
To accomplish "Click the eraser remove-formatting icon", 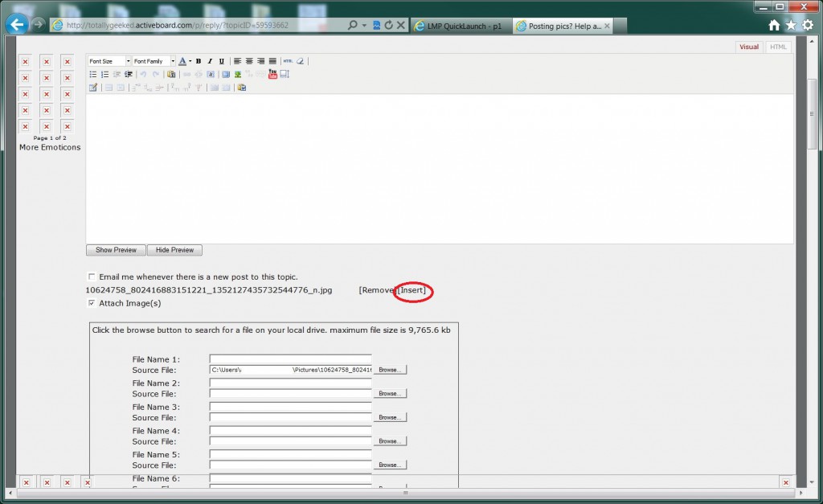I will [x=301, y=61].
